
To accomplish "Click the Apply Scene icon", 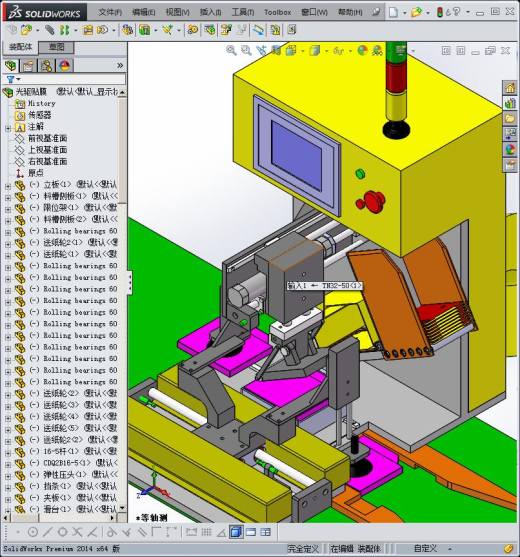I will (x=377, y=50).
